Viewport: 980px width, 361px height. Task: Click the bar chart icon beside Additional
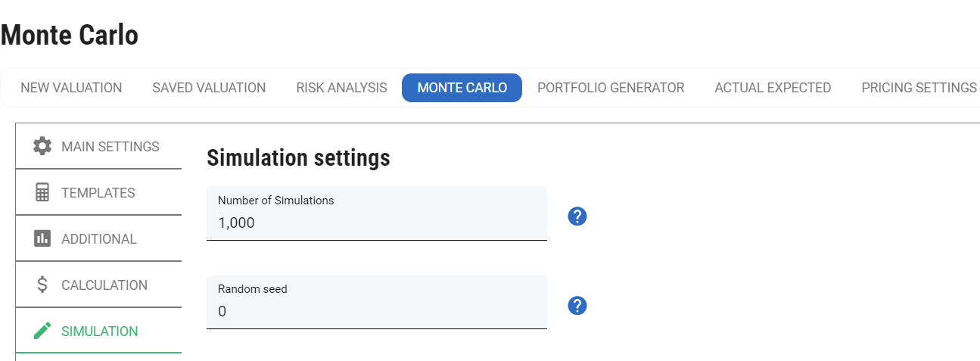pyautogui.click(x=42, y=238)
